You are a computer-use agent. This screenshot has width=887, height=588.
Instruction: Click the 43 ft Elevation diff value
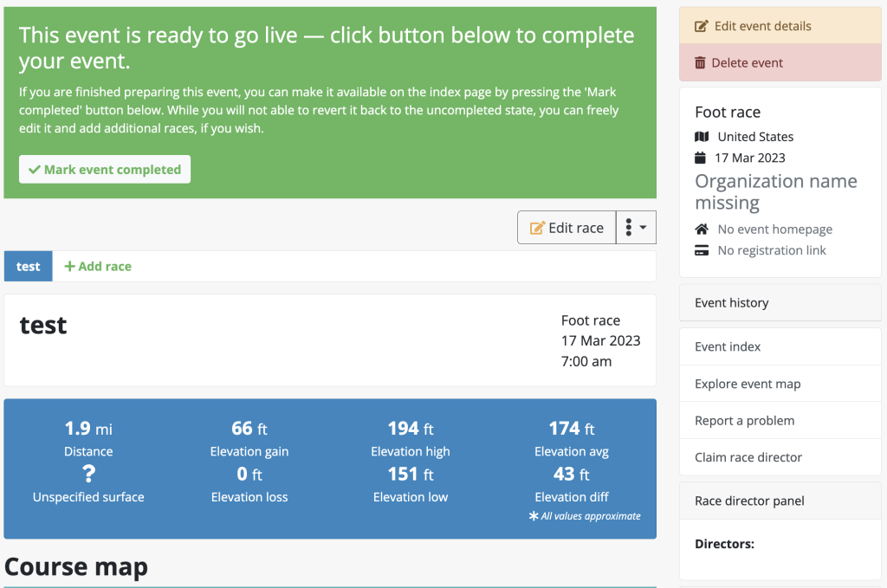[572, 474]
